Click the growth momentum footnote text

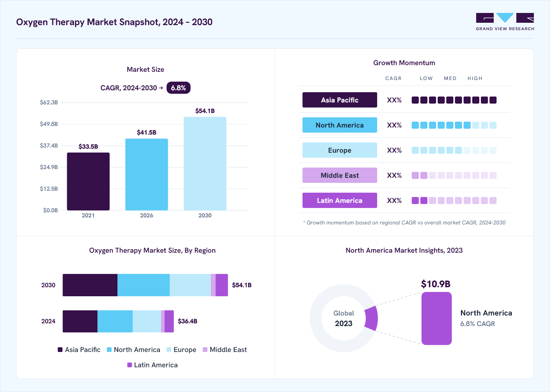coord(404,222)
